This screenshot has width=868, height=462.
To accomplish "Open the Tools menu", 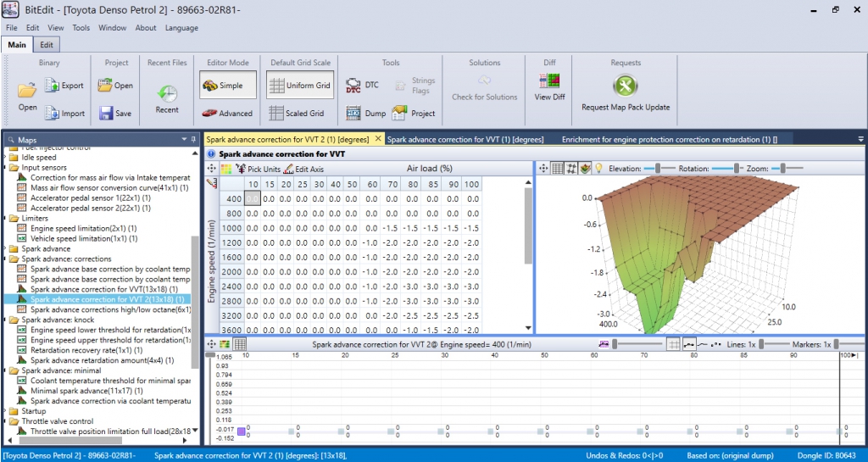I will (x=81, y=28).
